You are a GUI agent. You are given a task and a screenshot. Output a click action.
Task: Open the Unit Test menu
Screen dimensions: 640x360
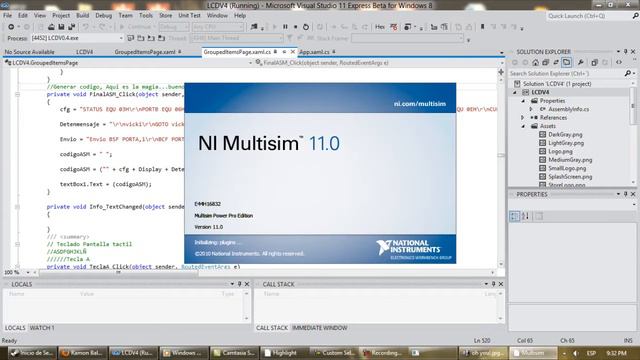pyautogui.click(x=189, y=16)
